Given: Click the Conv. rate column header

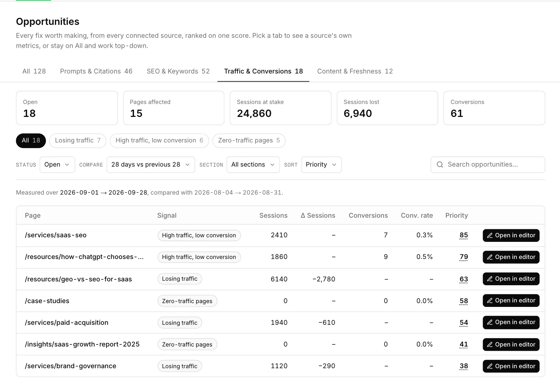Looking at the screenshot, I should [x=417, y=216].
